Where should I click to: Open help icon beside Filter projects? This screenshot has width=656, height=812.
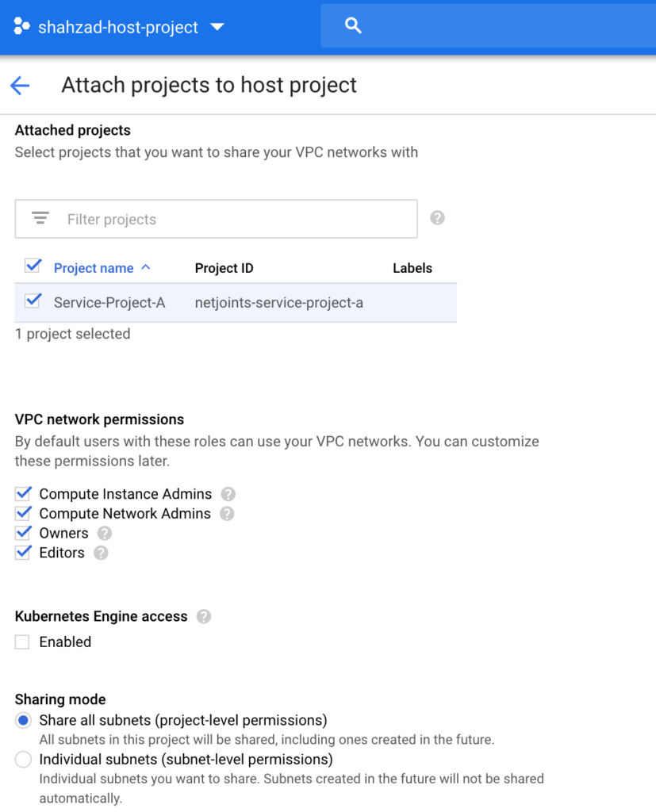[437, 218]
